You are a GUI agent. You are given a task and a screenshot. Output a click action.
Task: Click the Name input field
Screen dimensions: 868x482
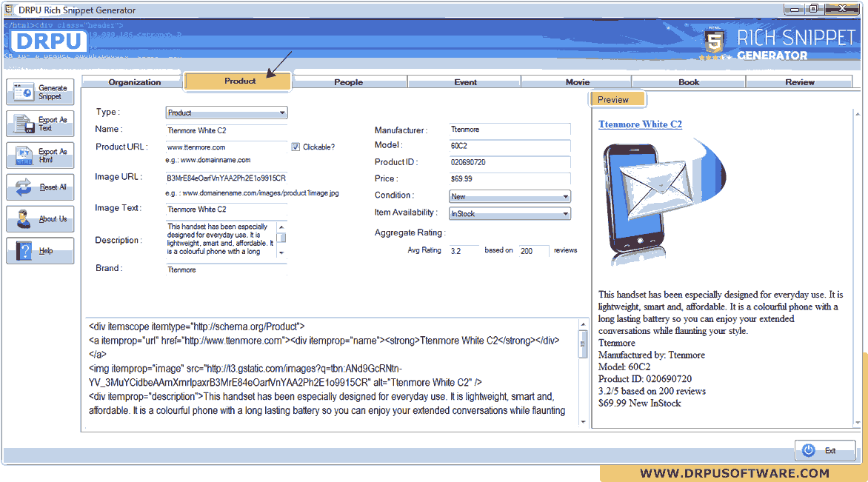click(226, 130)
